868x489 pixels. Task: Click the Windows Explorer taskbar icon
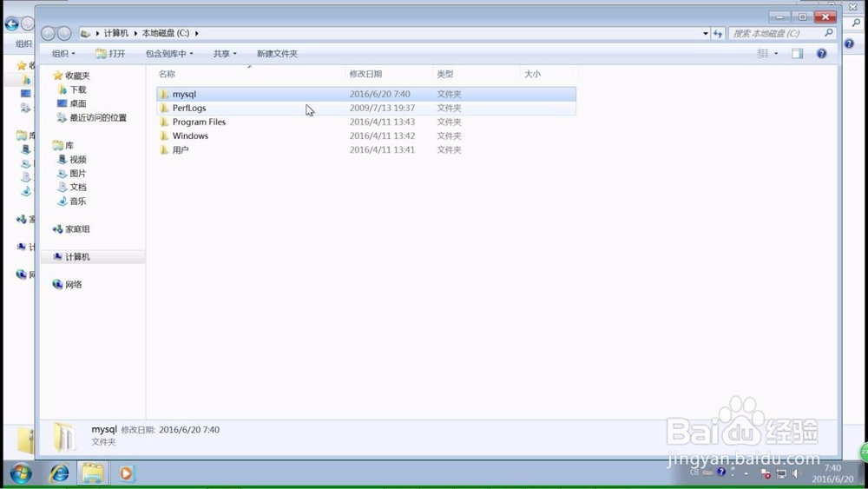[93, 473]
